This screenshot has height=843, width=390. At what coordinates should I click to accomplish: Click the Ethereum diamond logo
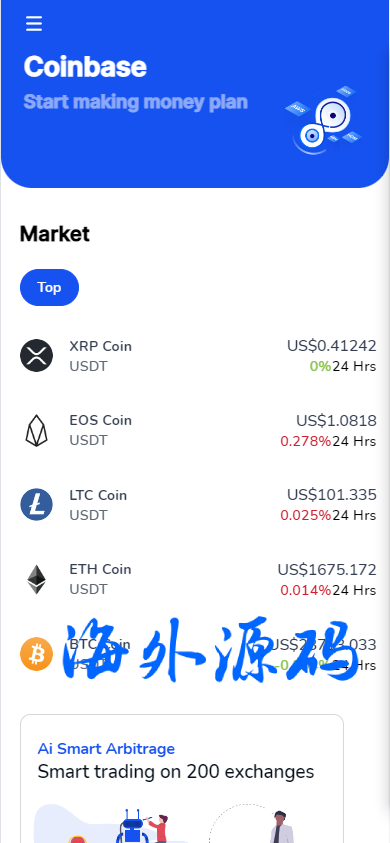click(37, 579)
